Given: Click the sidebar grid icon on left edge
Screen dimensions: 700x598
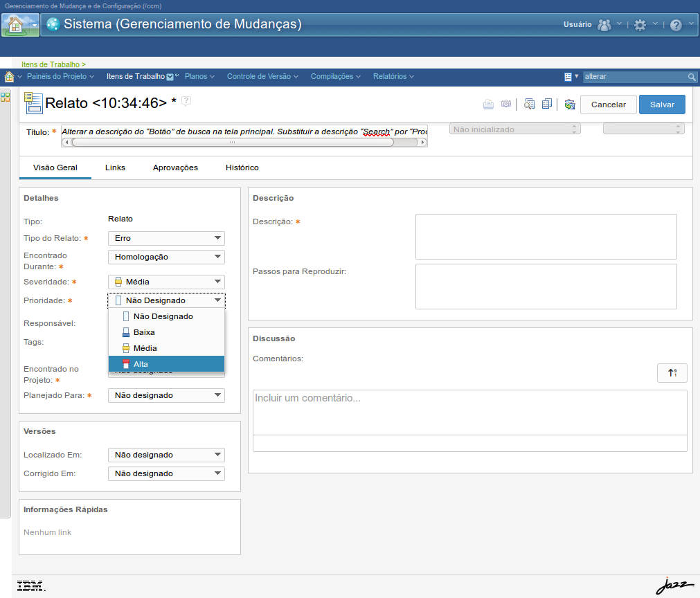Looking at the screenshot, I should 6,97.
